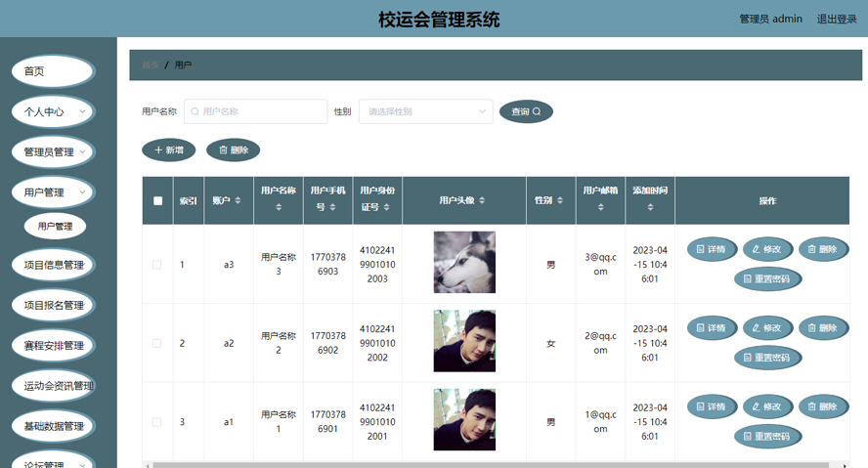Viewport: 868px width, 468px height.
Task: Click the scrollbar's right arrow
Action: pos(845,465)
